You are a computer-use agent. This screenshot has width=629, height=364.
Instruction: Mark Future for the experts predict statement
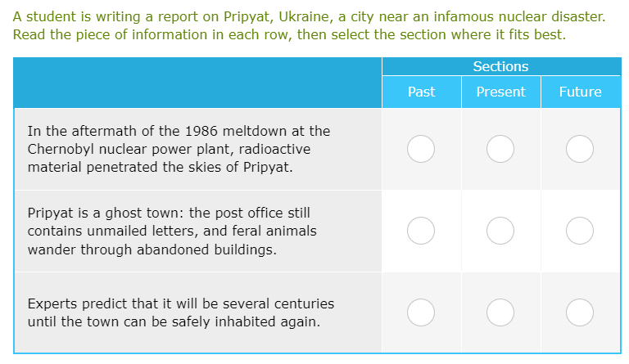pyautogui.click(x=580, y=312)
